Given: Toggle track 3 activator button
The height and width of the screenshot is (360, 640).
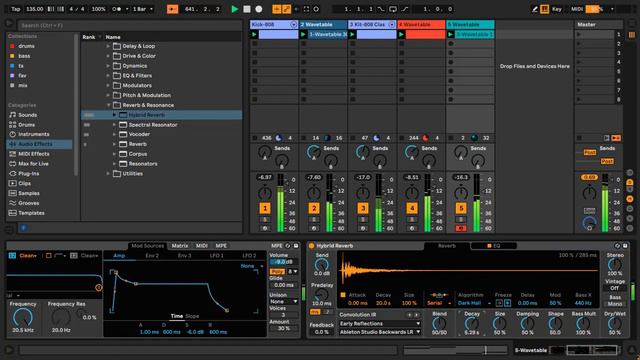Looking at the screenshot, I should 363,208.
